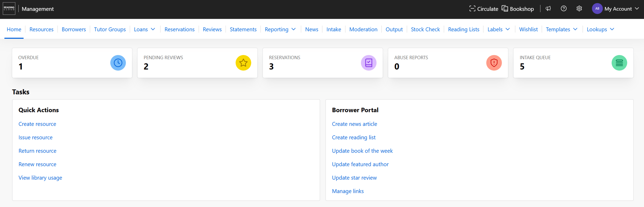Click the View library usage link
This screenshot has height=207, width=644.
(x=40, y=178)
